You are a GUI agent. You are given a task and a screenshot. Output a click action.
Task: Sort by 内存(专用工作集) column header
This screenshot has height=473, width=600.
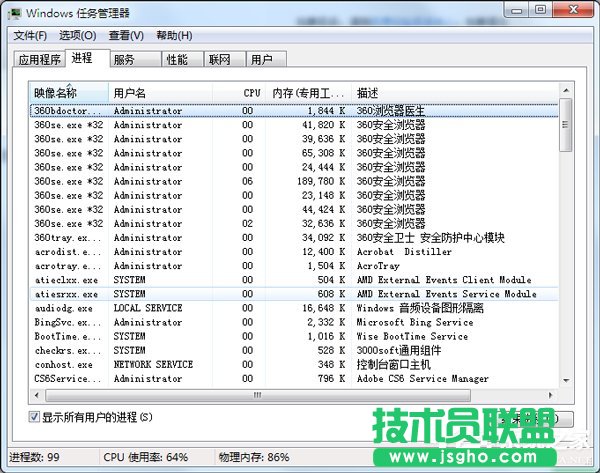click(309, 92)
